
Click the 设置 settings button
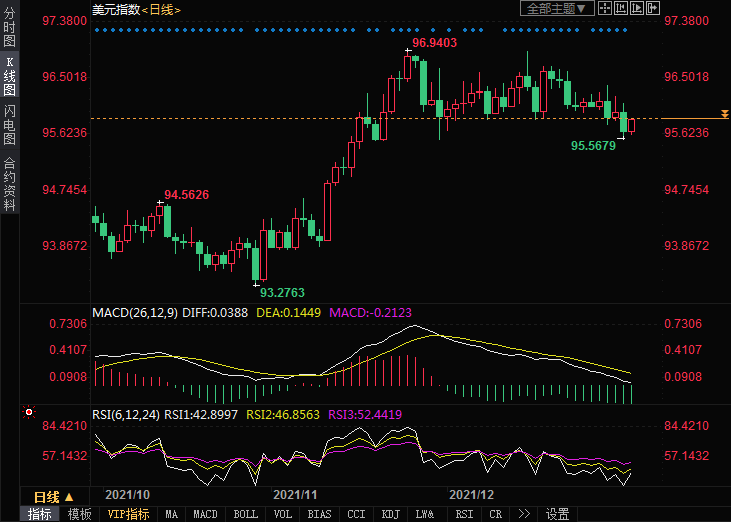tap(557, 514)
